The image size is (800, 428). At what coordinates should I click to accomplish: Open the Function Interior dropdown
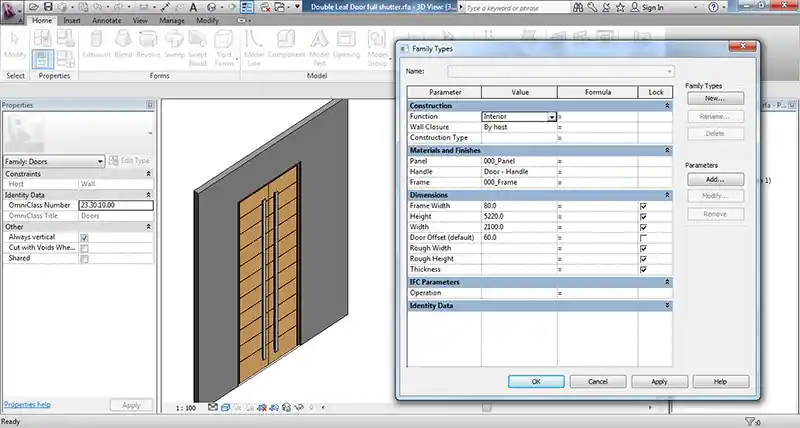tap(552, 117)
